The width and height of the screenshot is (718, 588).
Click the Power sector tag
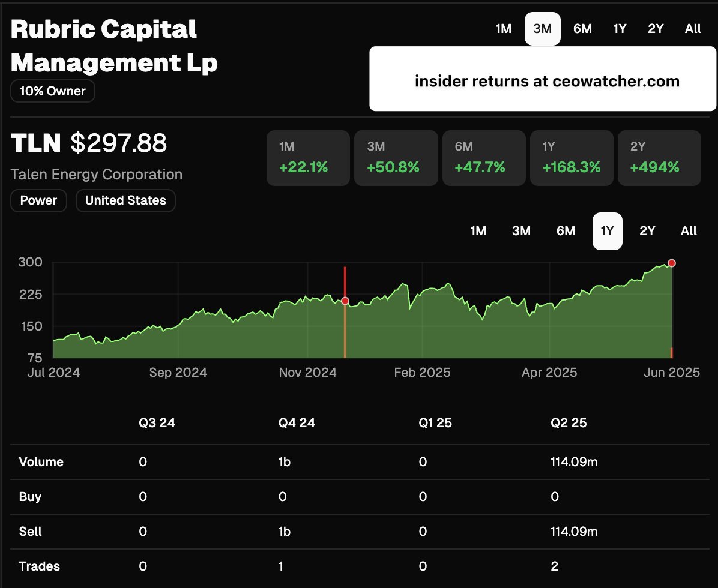(38, 200)
